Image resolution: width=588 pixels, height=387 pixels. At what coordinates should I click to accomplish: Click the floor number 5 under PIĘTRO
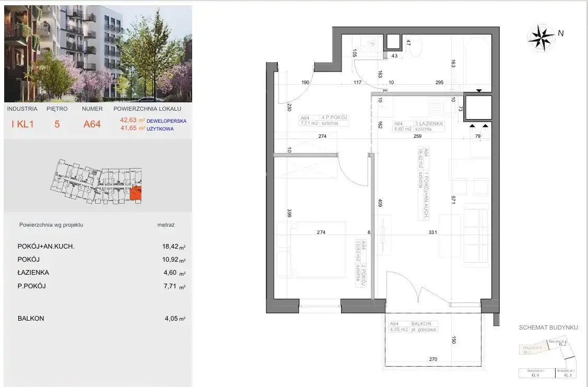[56, 124]
